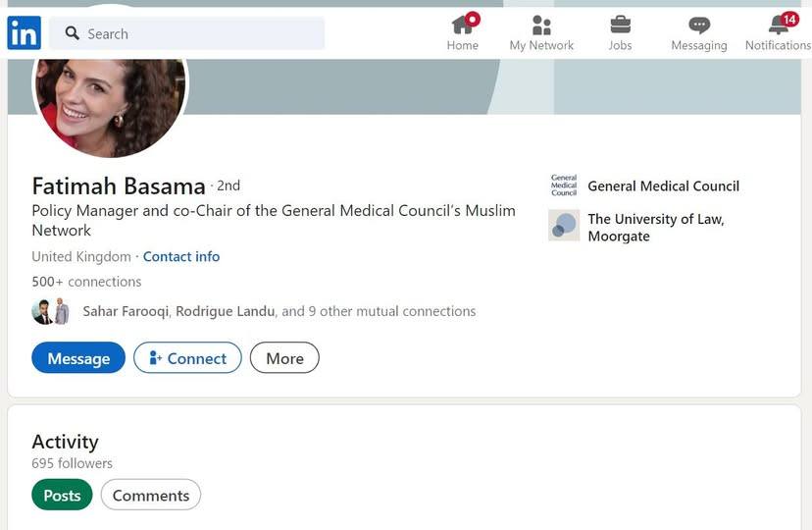Open Messaging speech bubble icon
812x530 pixels.
[699, 25]
